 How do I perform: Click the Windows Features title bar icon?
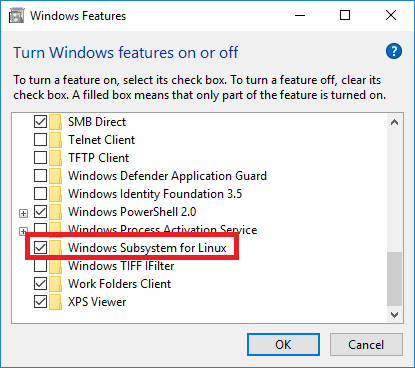pyautogui.click(x=17, y=16)
